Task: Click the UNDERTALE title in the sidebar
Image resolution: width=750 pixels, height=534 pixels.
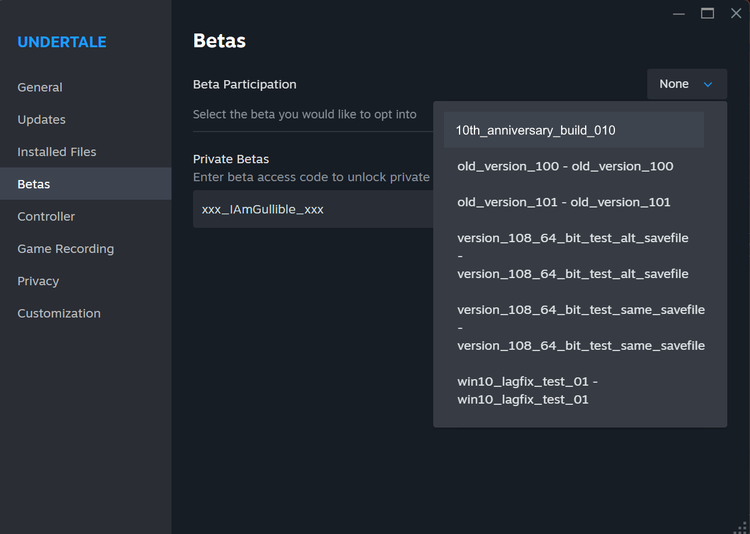Action: point(62,42)
